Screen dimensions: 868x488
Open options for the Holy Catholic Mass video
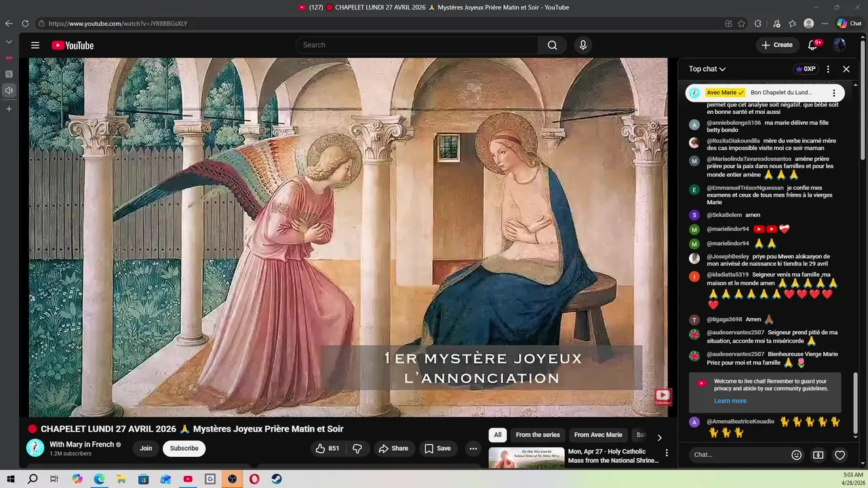667,453
